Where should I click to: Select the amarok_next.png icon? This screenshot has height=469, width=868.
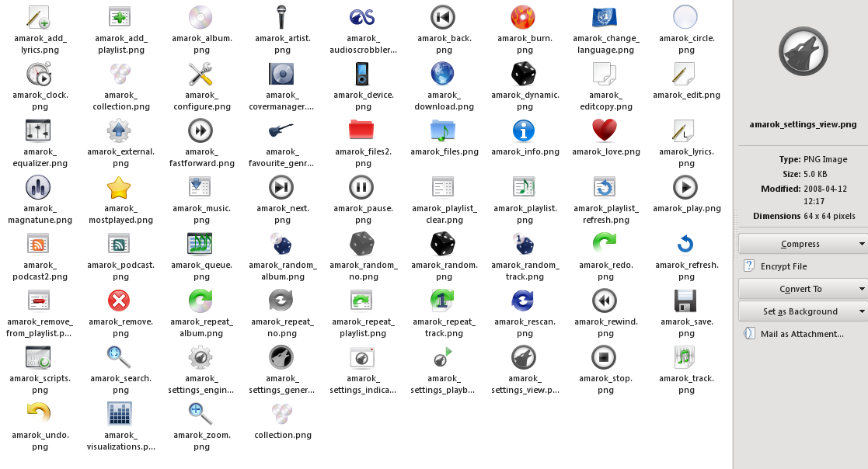pos(281,187)
